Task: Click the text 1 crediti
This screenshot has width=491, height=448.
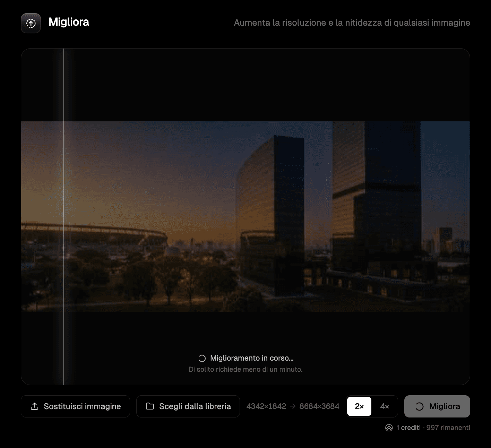Action: 408,428
